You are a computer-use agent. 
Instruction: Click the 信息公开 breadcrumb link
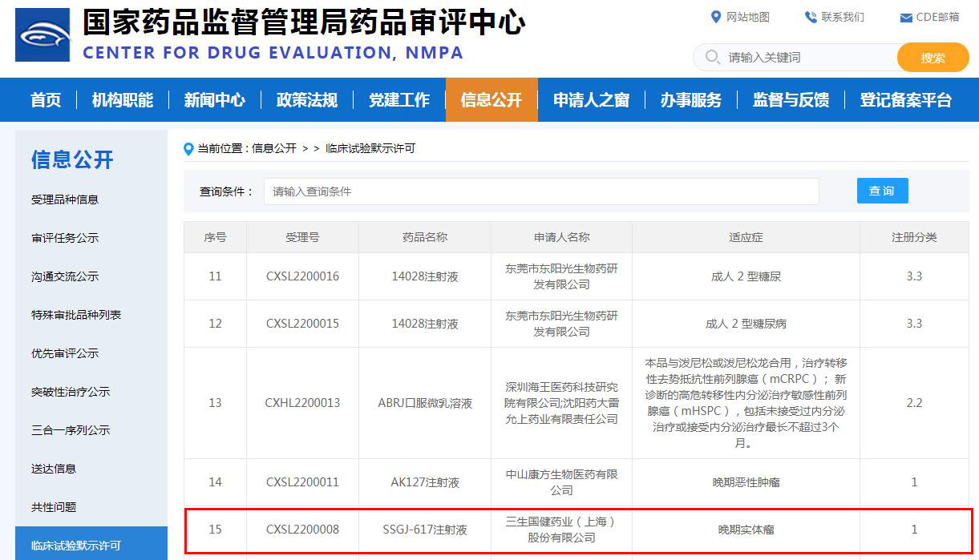coord(273,149)
